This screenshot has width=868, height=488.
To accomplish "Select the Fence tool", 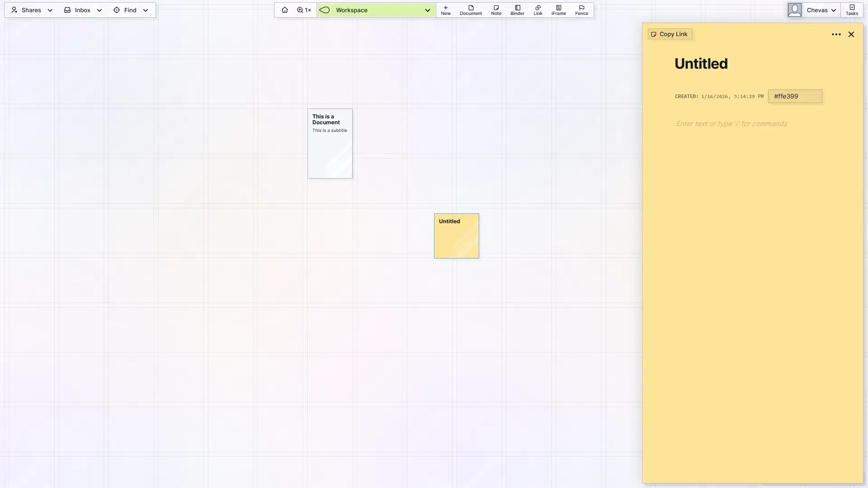I will [x=581, y=9].
